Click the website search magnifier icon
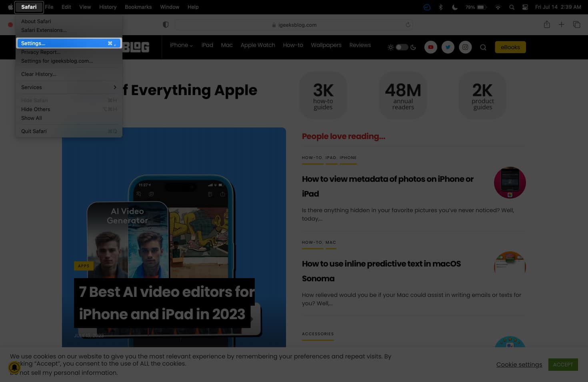588x382 pixels. point(483,47)
